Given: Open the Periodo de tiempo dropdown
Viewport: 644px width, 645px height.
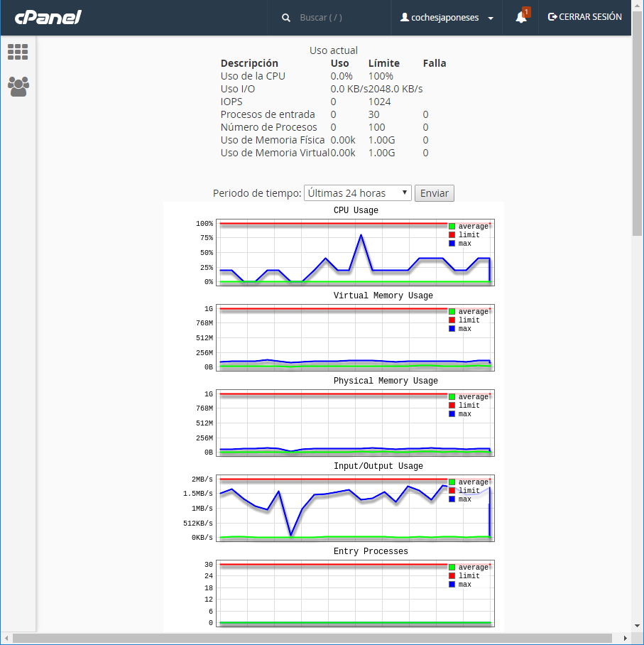Looking at the screenshot, I should tap(357, 193).
